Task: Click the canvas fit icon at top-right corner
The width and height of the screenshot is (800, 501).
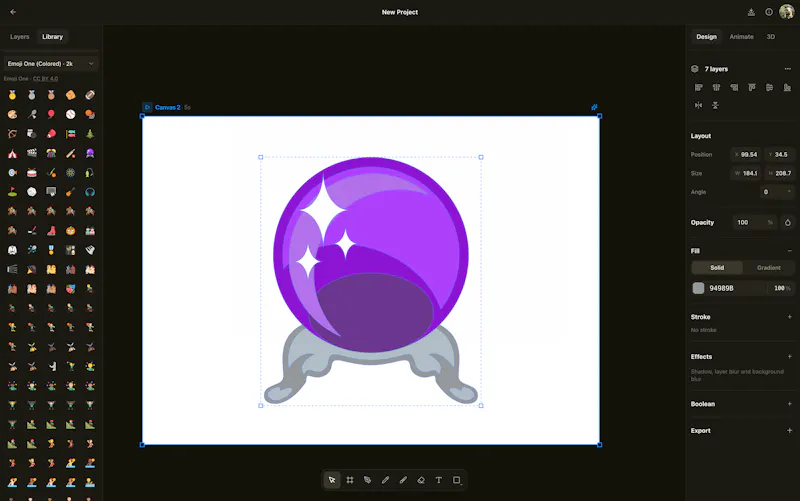Action: click(x=594, y=107)
